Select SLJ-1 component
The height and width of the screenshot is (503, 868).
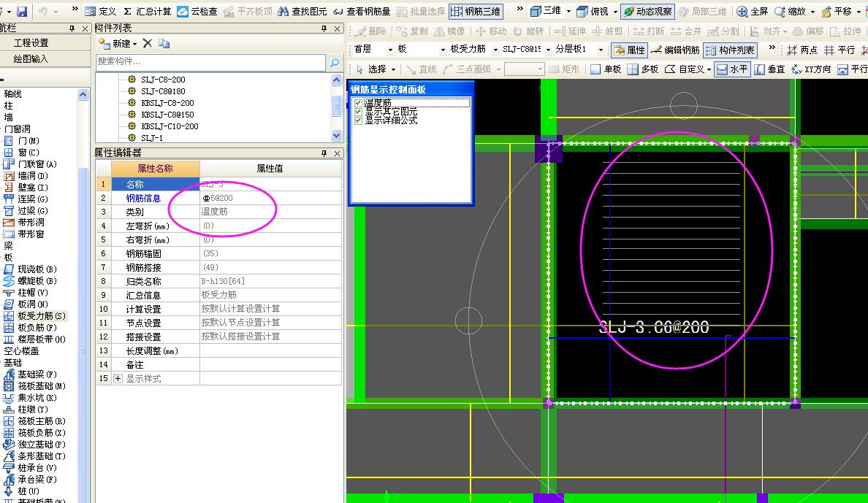click(x=152, y=138)
